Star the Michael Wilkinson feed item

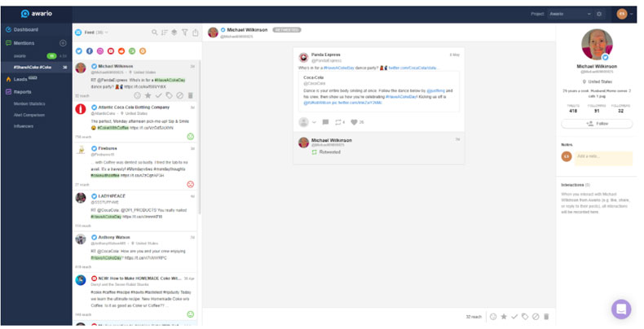[x=148, y=95]
